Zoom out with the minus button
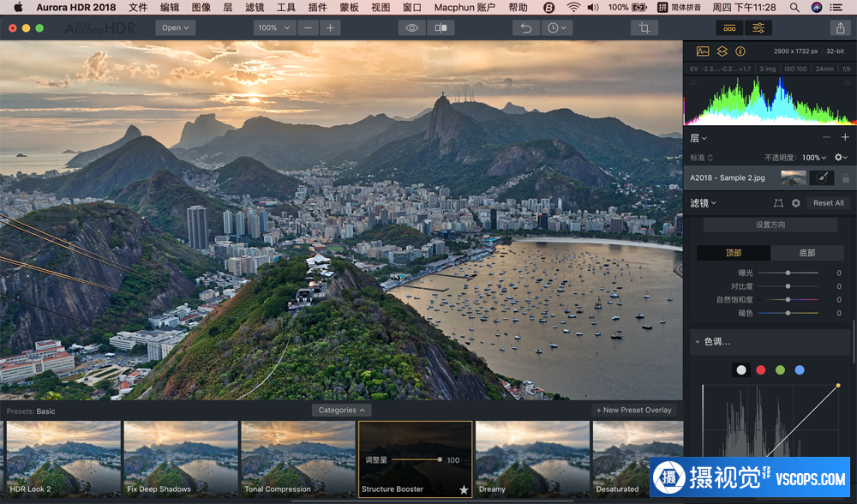 [309, 28]
